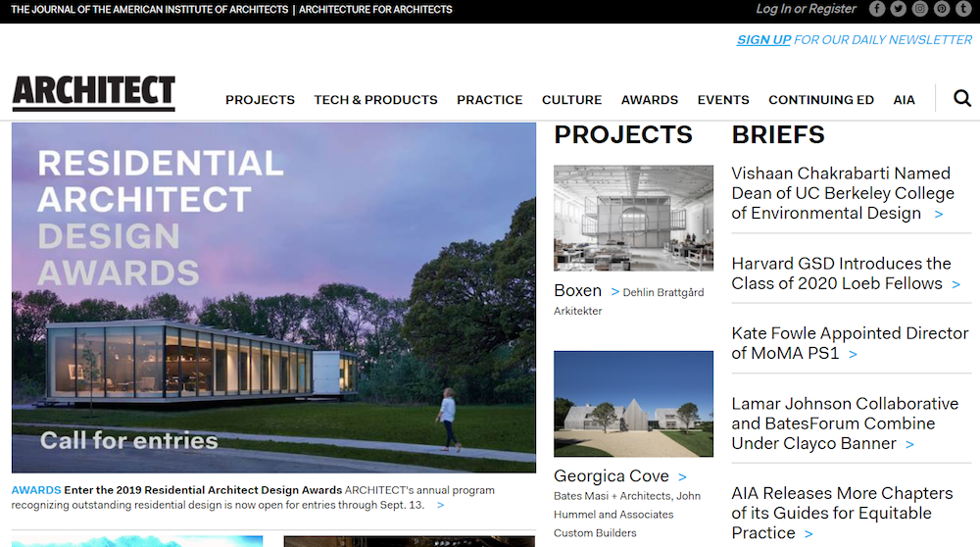Open the Projects menu
The height and width of the screenshot is (547, 980).
pyautogui.click(x=260, y=100)
